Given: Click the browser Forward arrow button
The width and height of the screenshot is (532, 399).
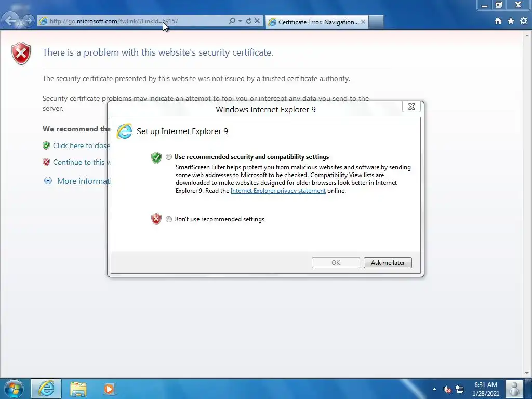Looking at the screenshot, I should pyautogui.click(x=29, y=21).
